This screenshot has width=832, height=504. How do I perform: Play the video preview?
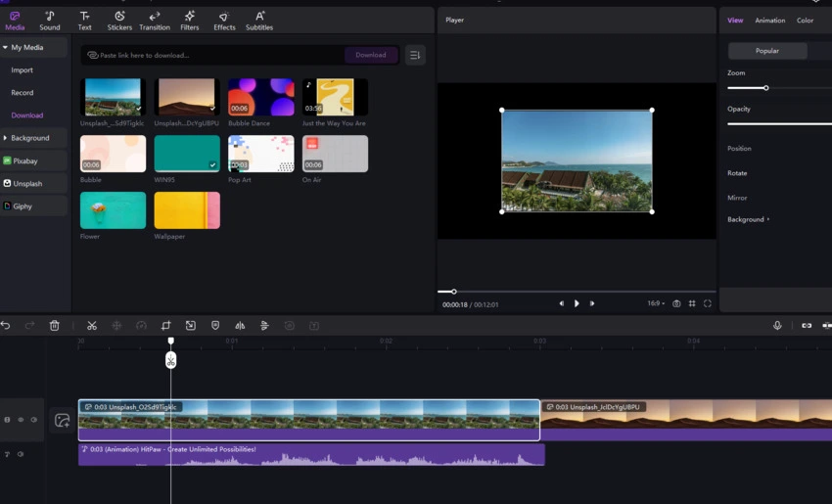(577, 303)
